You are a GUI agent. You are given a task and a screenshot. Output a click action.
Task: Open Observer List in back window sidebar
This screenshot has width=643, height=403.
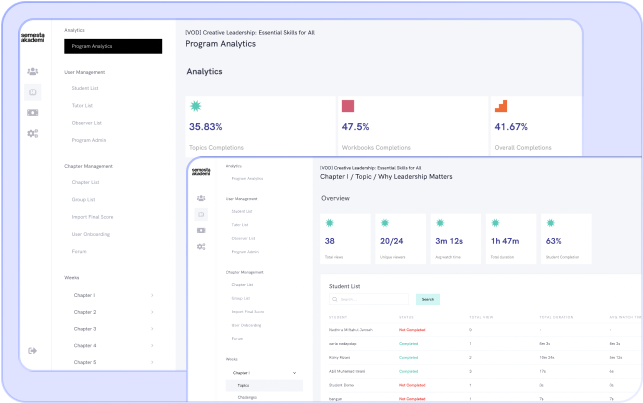click(87, 123)
